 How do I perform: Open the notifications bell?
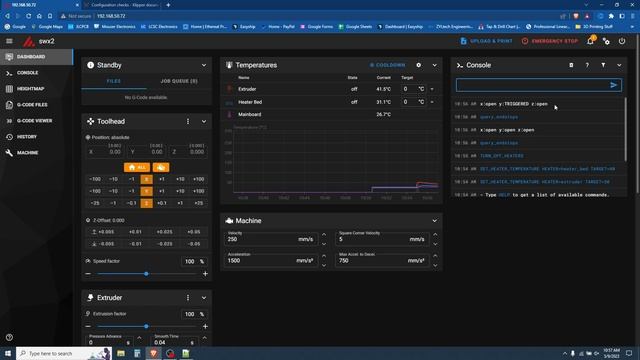591,41
